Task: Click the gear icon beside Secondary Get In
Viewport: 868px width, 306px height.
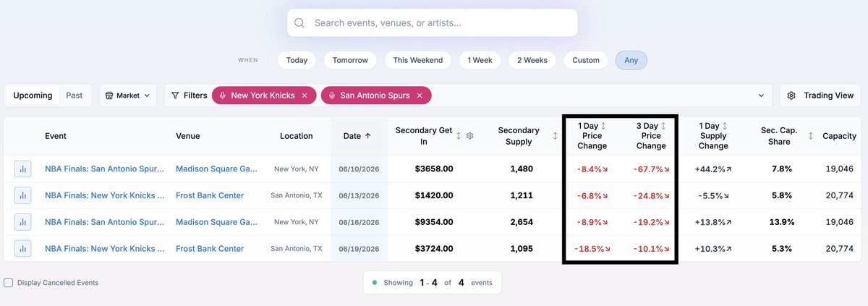Action: 469,135
